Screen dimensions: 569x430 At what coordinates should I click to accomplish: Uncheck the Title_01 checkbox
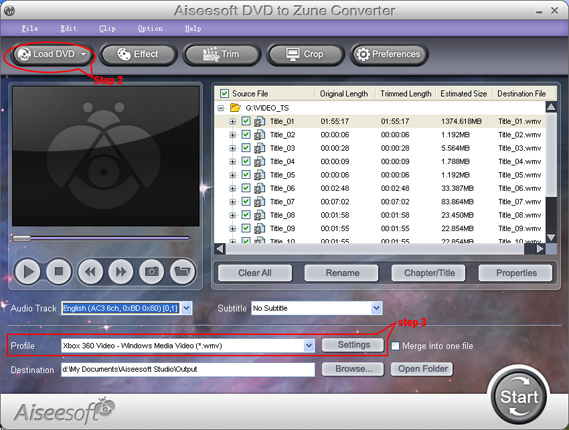click(x=246, y=121)
